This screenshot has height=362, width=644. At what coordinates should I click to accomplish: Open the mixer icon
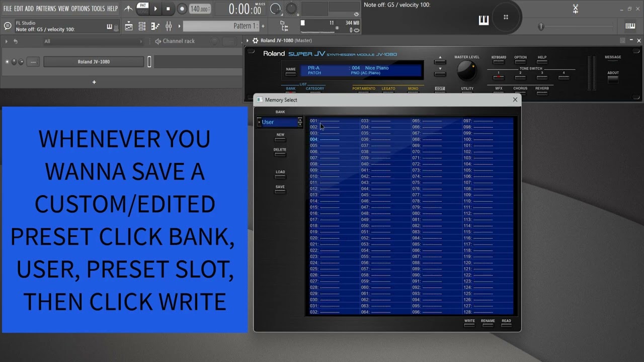pyautogui.click(x=169, y=26)
